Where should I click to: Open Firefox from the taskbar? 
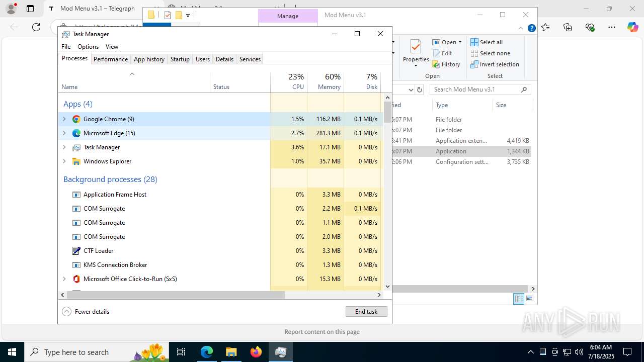(x=256, y=352)
